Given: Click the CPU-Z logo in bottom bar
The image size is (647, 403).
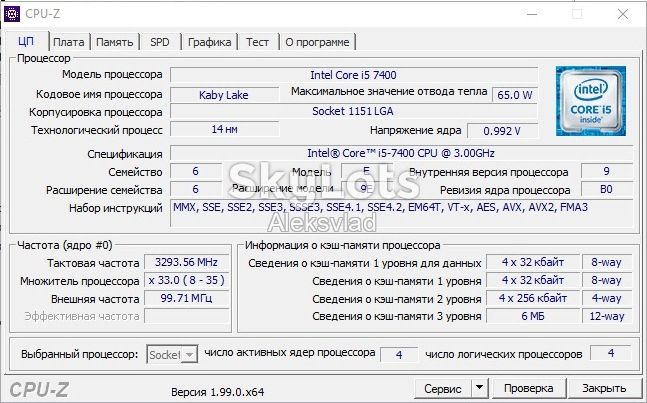Looking at the screenshot, I should point(39,389).
